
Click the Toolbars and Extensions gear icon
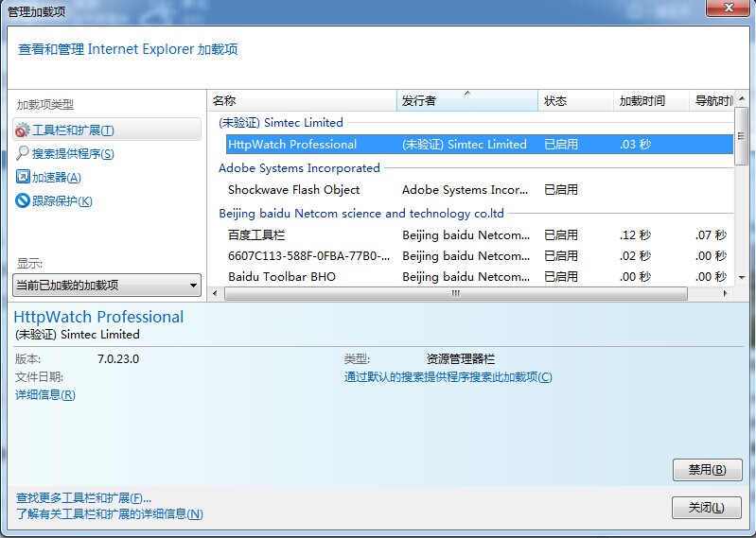(x=23, y=130)
